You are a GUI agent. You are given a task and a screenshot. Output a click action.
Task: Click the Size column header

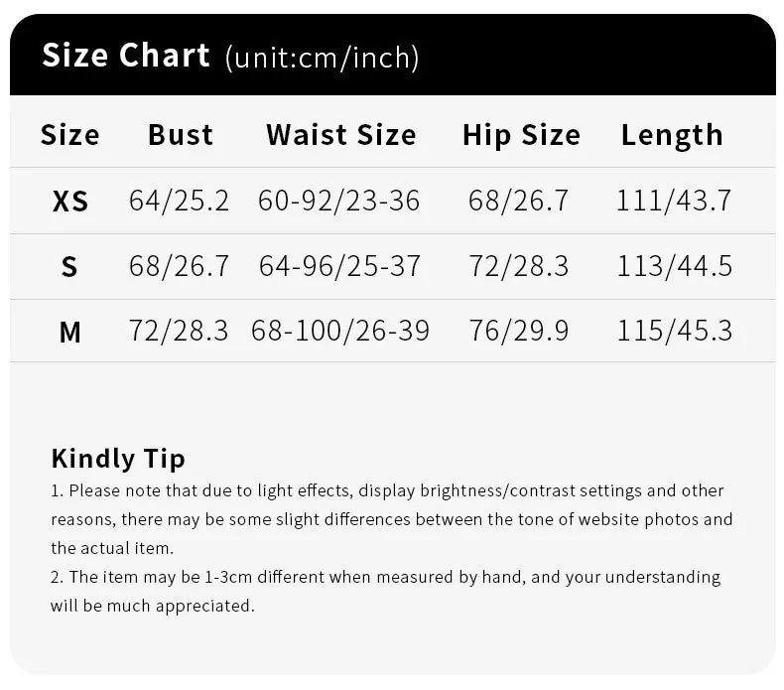pyautogui.click(x=69, y=135)
